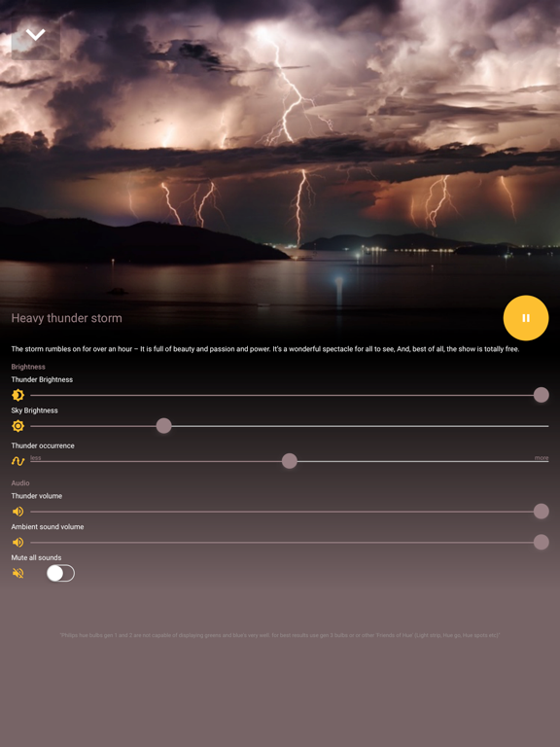
Task: Click the Thunder occurrence wave icon
Action: [18, 461]
